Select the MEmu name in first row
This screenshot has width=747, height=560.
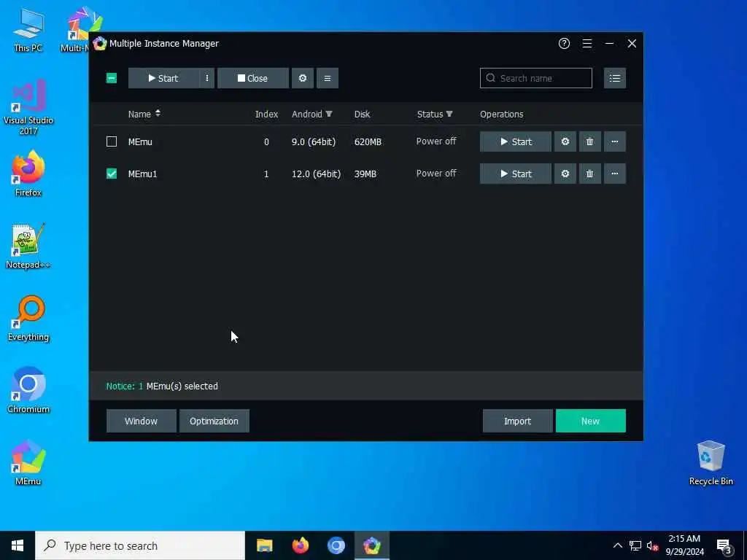click(140, 141)
